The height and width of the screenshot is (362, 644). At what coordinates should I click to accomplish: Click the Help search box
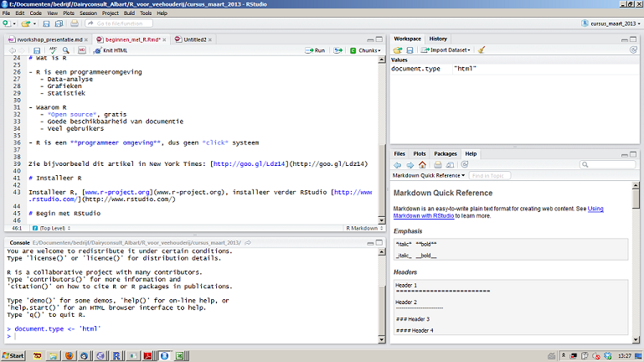(x=607, y=164)
